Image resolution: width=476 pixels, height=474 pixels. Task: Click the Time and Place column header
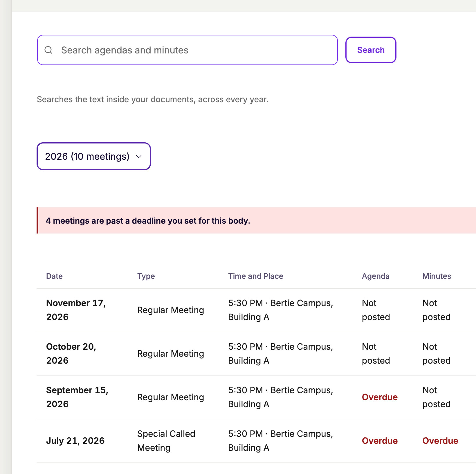tap(255, 276)
